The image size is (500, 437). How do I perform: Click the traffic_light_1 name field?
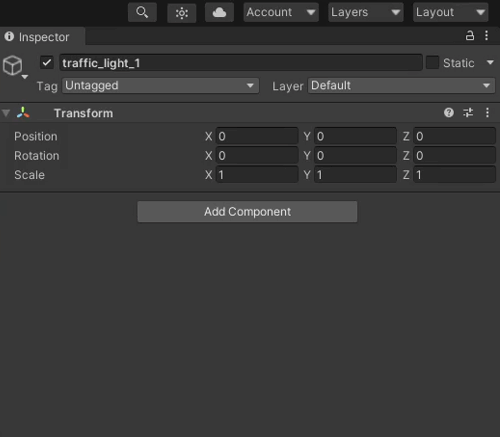coord(241,63)
